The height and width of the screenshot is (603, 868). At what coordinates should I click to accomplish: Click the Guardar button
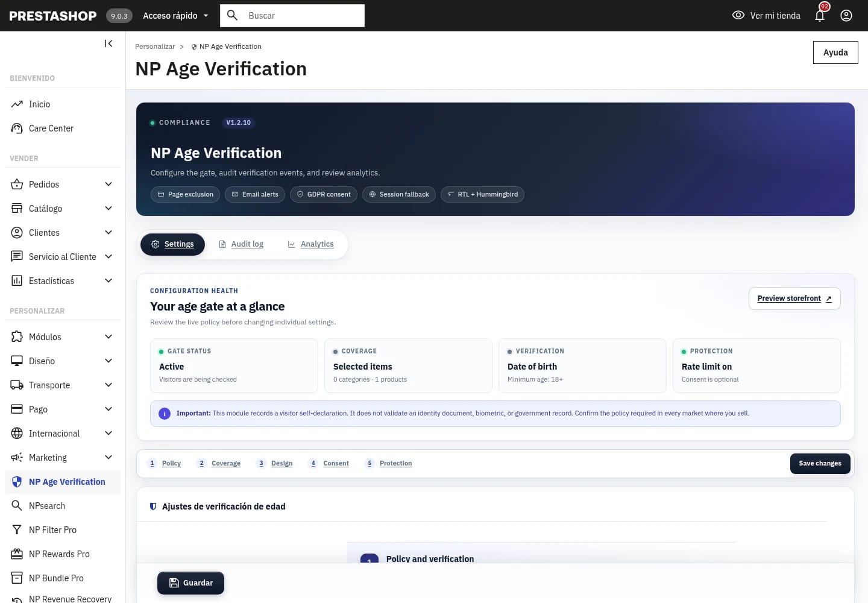pos(190,583)
